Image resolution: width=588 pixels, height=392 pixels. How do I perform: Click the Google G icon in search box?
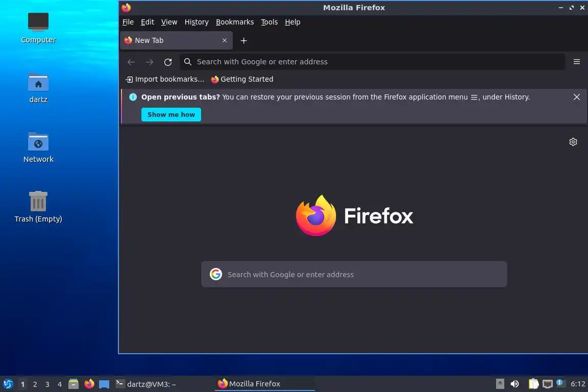[215, 274]
